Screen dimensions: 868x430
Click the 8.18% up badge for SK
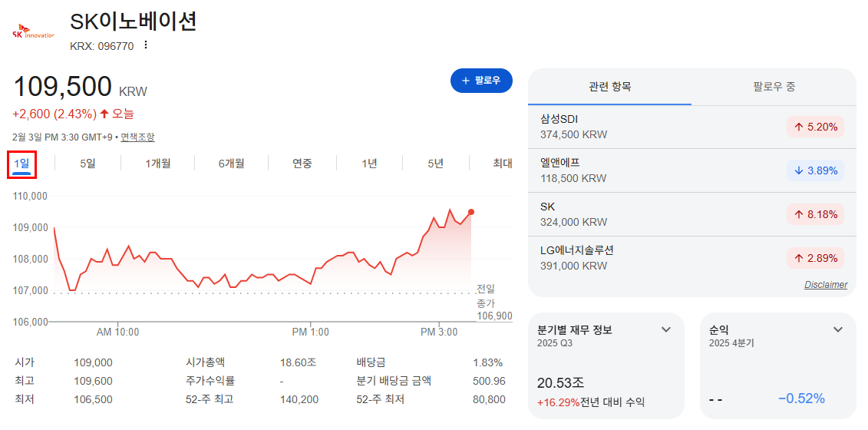(x=815, y=214)
